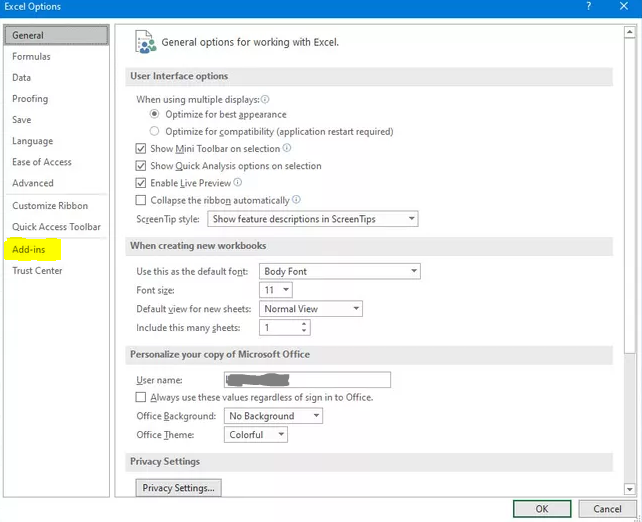The height and width of the screenshot is (522, 642).
Task: Disable the Enable Live Preview checkbox
Action: point(140,183)
